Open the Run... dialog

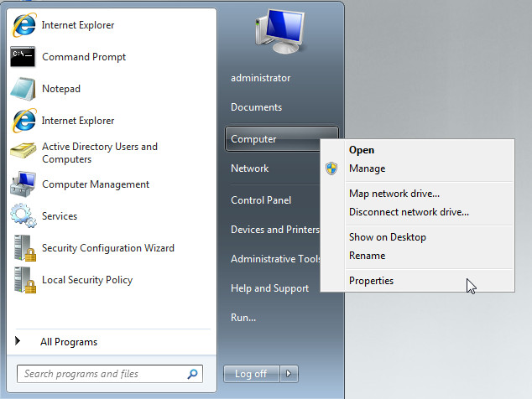point(243,318)
